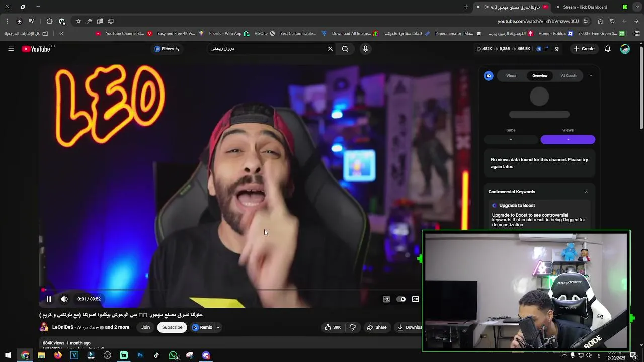Go to browser home page
The width and height of the screenshot is (644, 362).
(x=600, y=21)
